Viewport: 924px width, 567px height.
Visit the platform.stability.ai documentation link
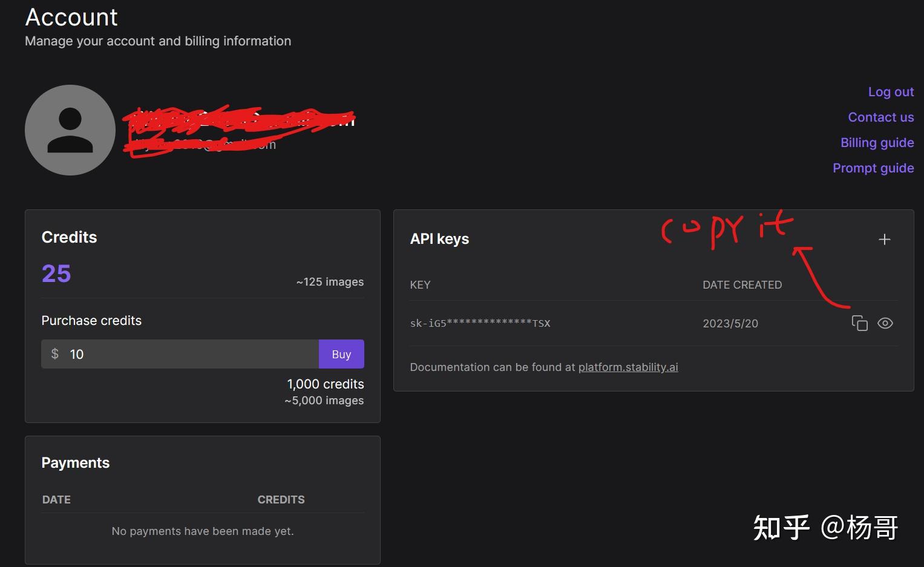(x=627, y=367)
